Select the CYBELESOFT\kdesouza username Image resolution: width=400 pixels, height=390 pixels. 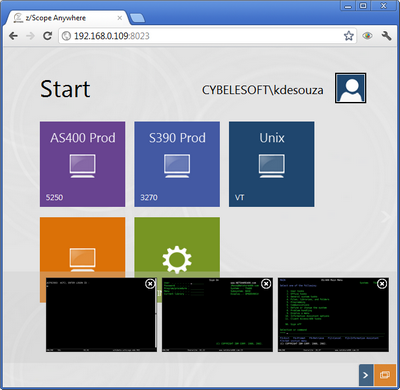coord(263,90)
